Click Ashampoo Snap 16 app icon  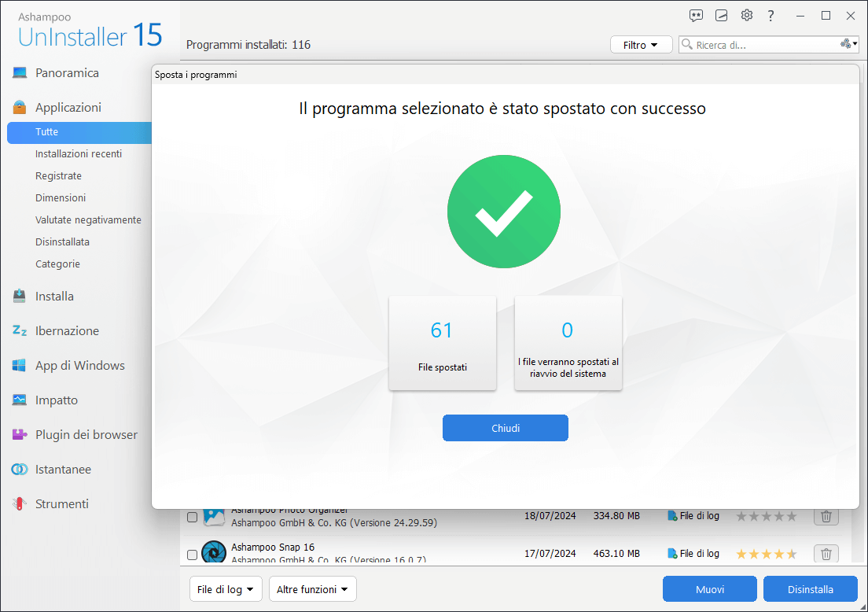214,552
